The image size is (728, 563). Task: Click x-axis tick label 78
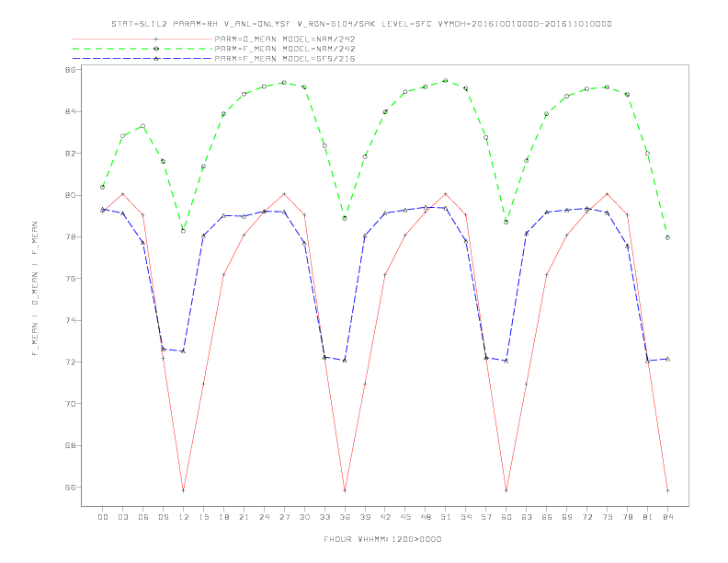[x=628, y=517]
